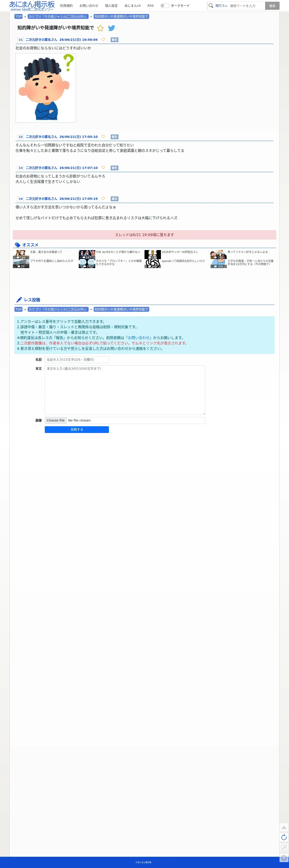
Task: Focus the 名前 name input field
Action: point(77,360)
